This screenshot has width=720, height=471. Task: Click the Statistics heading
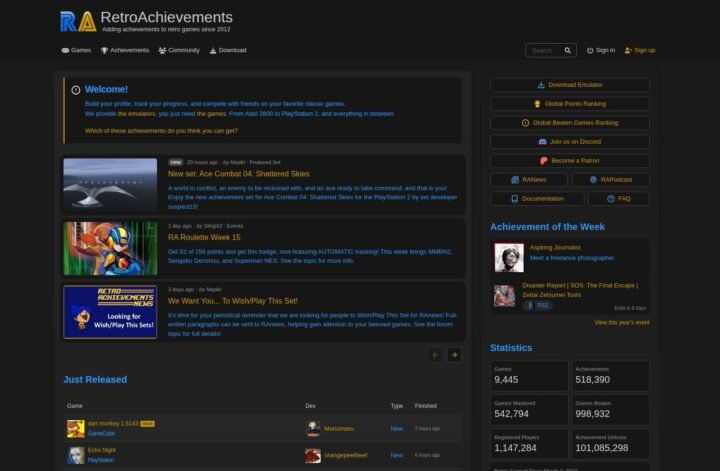(511, 348)
